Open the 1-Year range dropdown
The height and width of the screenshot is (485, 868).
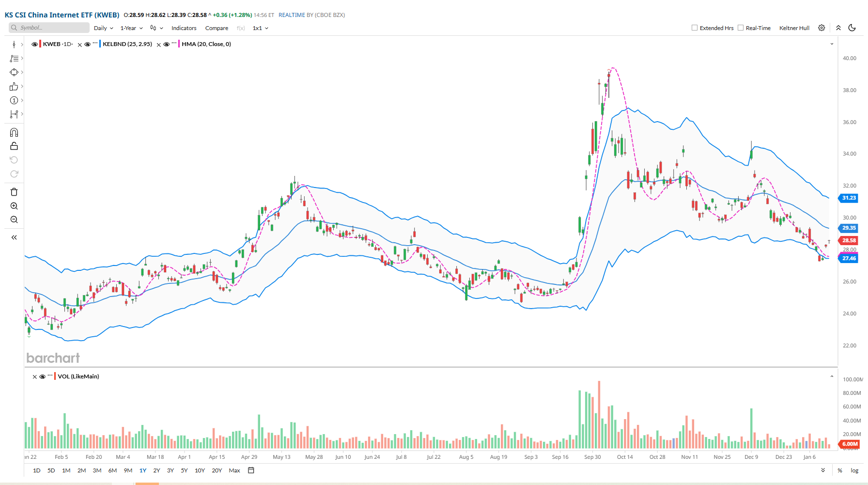tap(131, 28)
